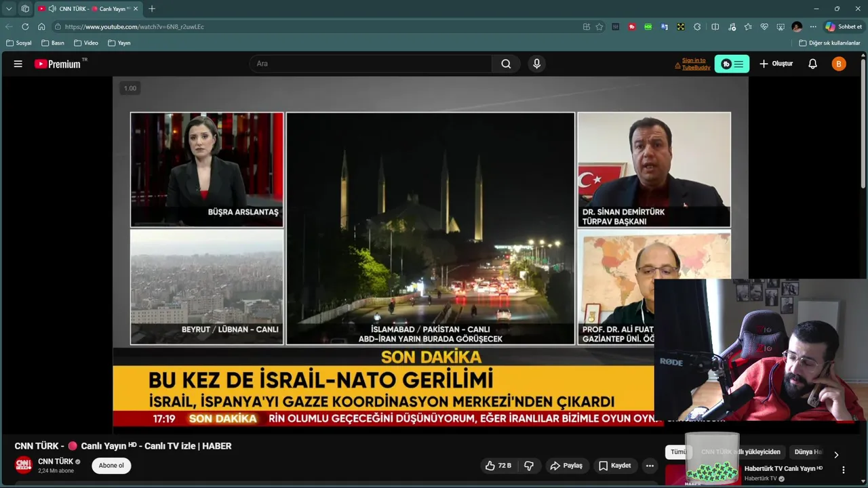Viewport: 868px width, 488px height.
Task: Start voice search with microphone icon
Action: 537,64
